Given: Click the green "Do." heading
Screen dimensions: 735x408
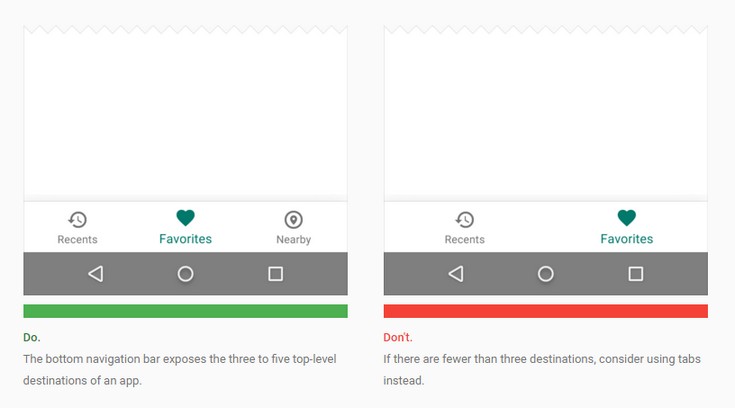Looking at the screenshot, I should pyautogui.click(x=32, y=337).
